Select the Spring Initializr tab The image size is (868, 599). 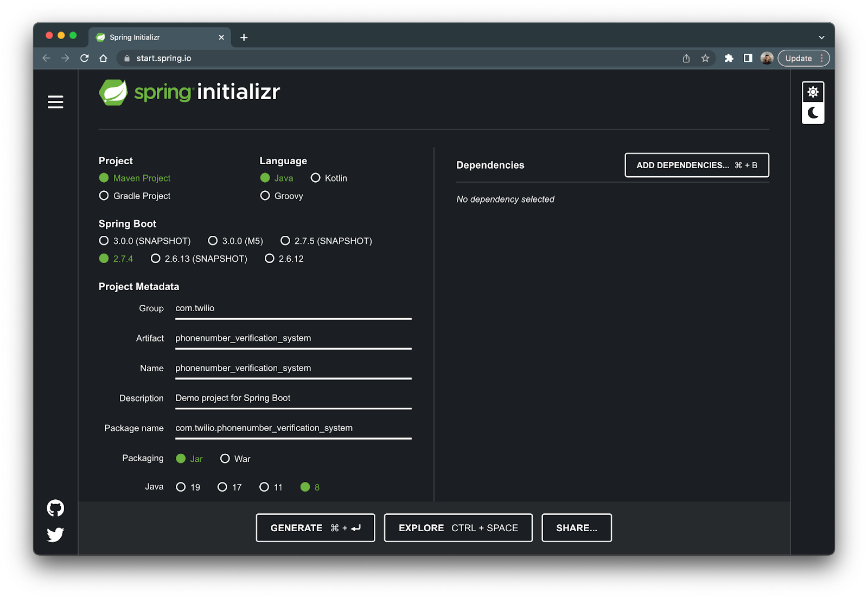[x=160, y=37]
